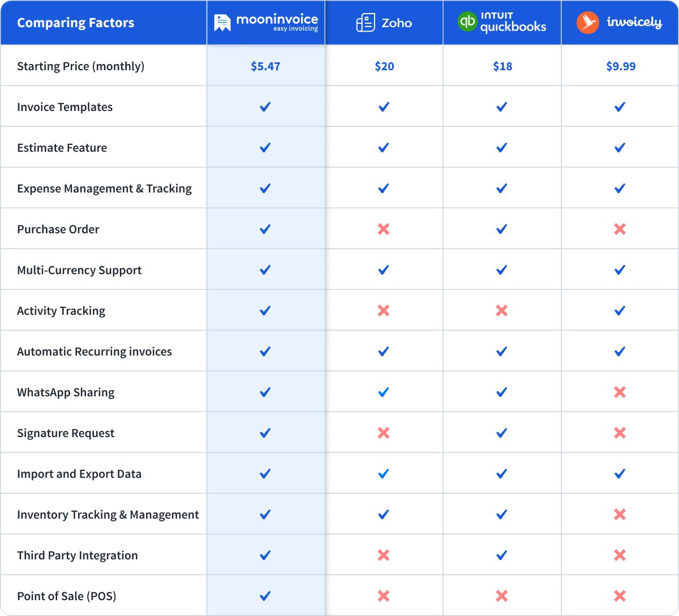Click Invoicely checkmark for Multi-Currency Support

point(620,270)
